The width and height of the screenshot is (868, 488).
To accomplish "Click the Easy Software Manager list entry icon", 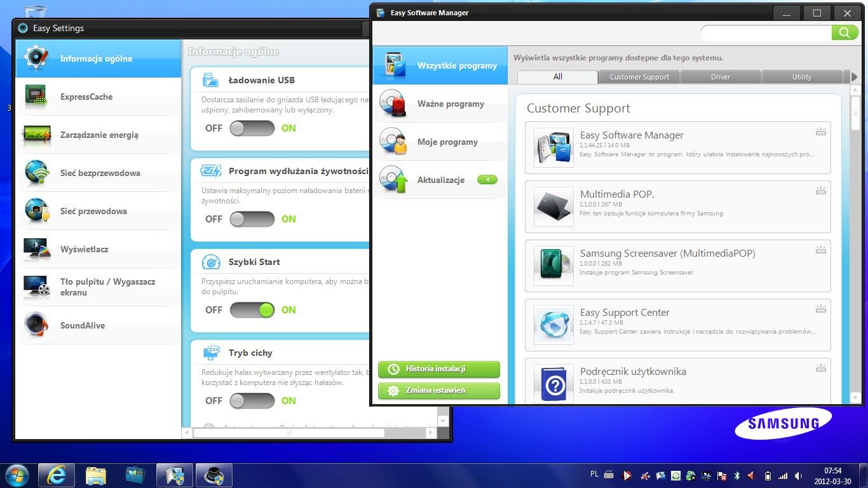I will (553, 147).
